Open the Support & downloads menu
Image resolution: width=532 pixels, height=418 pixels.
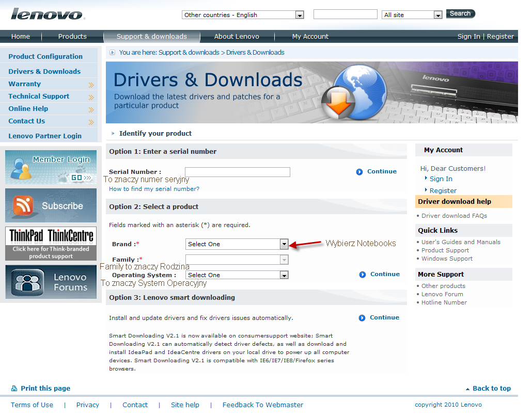coord(152,36)
